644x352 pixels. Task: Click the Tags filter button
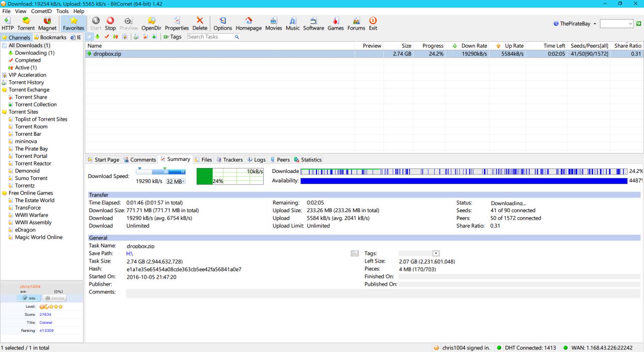[173, 37]
